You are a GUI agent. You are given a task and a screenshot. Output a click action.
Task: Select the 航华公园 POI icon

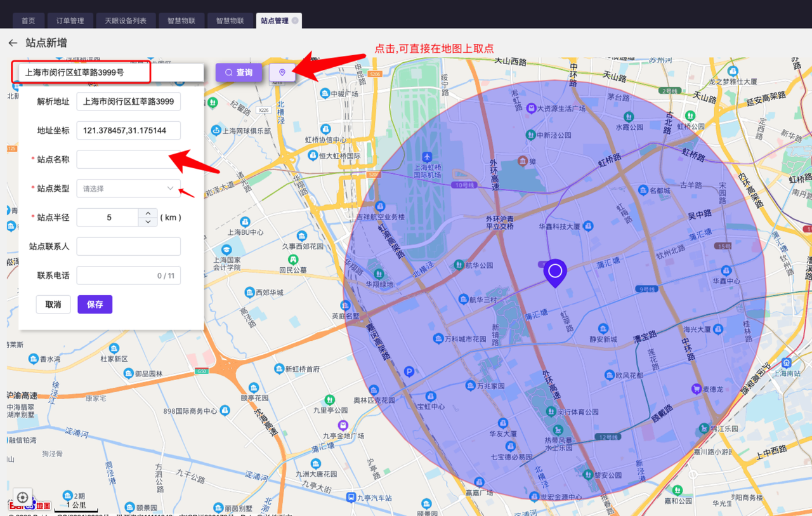[x=458, y=265]
